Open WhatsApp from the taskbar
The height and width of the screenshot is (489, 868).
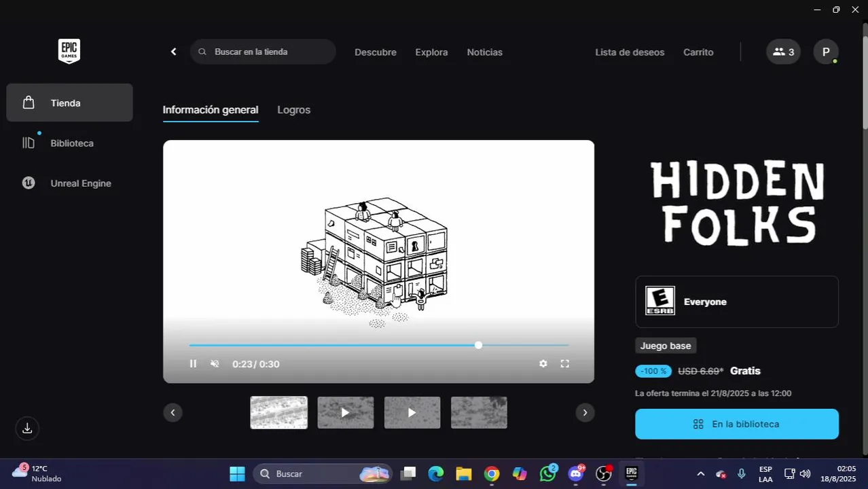click(548, 474)
